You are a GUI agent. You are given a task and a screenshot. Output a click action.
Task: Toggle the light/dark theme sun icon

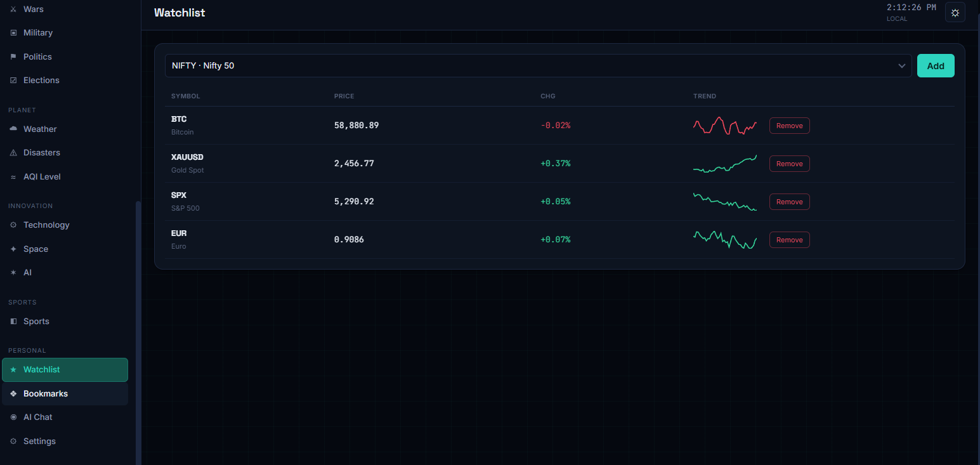(955, 13)
